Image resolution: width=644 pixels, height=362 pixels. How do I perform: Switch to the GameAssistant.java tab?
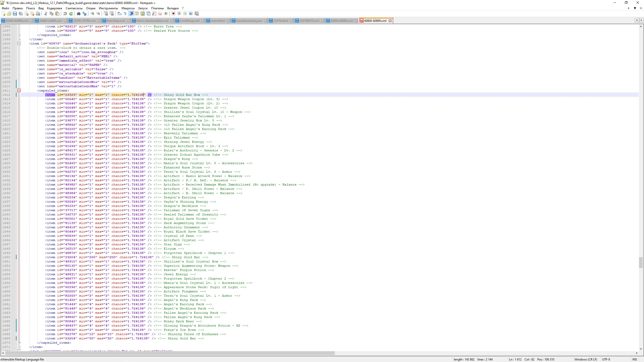pos(249,21)
